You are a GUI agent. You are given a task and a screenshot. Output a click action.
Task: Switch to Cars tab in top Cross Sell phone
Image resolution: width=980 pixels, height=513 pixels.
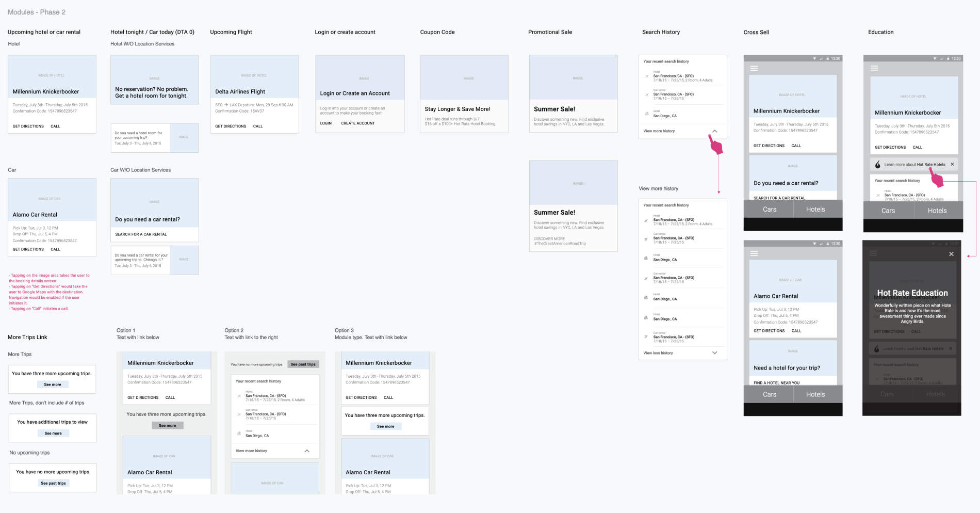tap(769, 209)
